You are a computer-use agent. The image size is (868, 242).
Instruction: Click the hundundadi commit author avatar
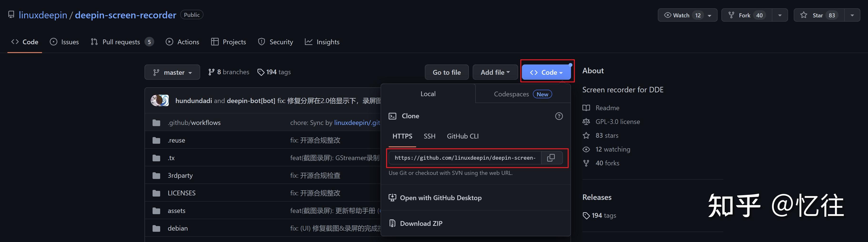pos(156,100)
